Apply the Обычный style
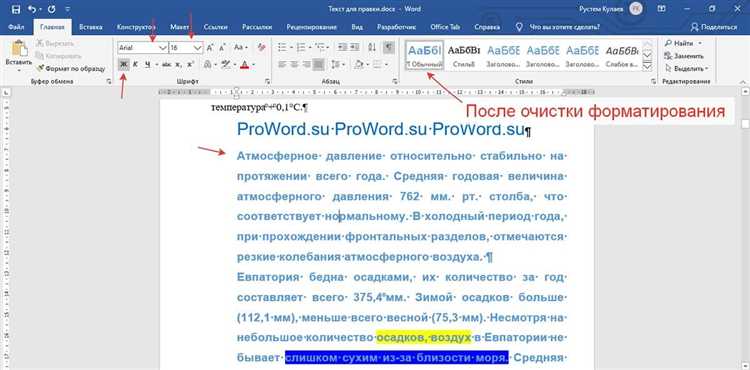The width and height of the screenshot is (750, 370). click(x=424, y=55)
